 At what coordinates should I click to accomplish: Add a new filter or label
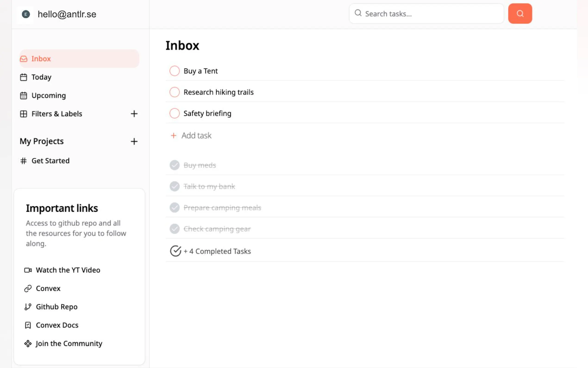(134, 114)
